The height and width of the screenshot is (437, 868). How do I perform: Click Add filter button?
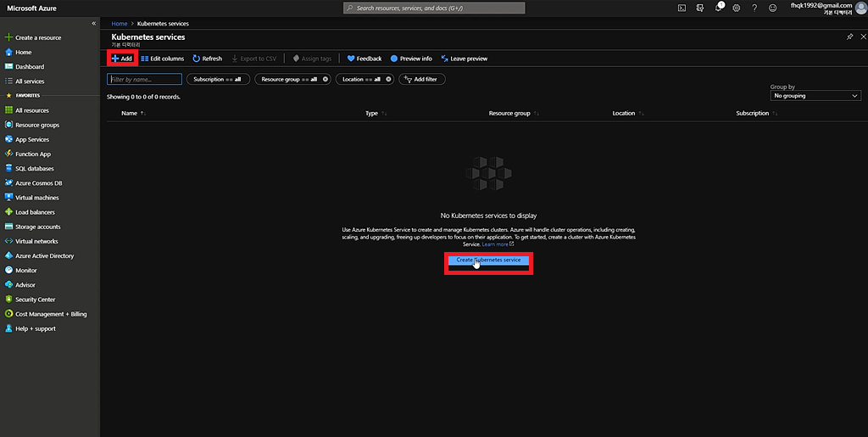pos(422,79)
